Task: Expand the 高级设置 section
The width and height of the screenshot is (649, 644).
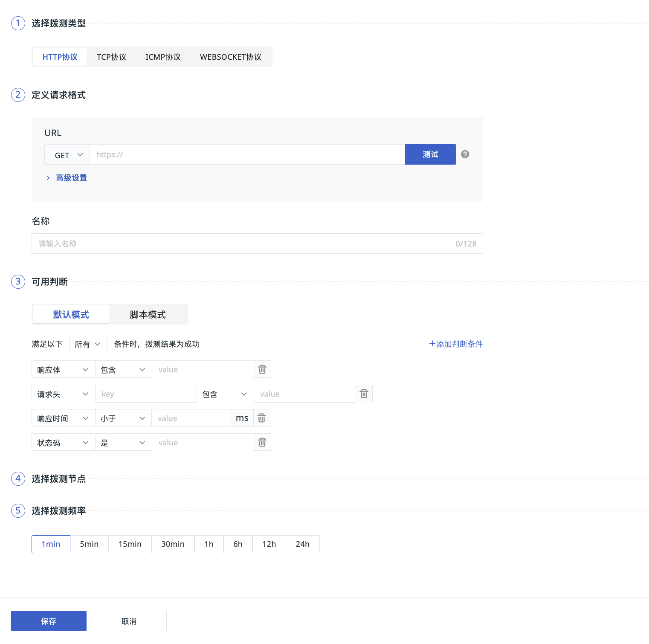Action: [x=71, y=178]
